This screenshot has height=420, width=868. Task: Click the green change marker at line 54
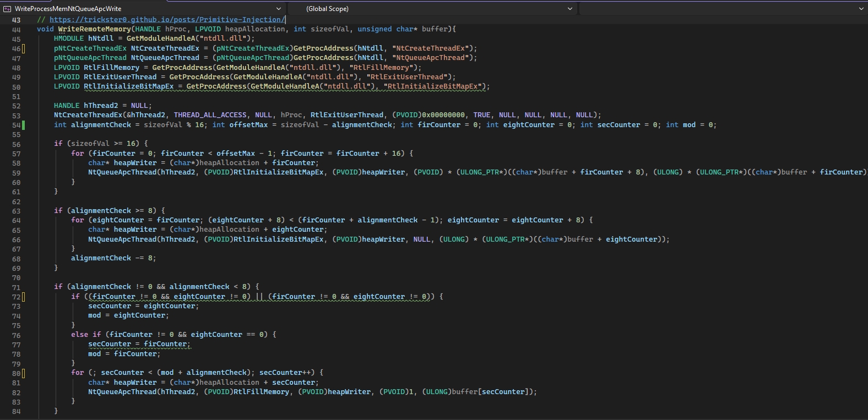click(23, 125)
